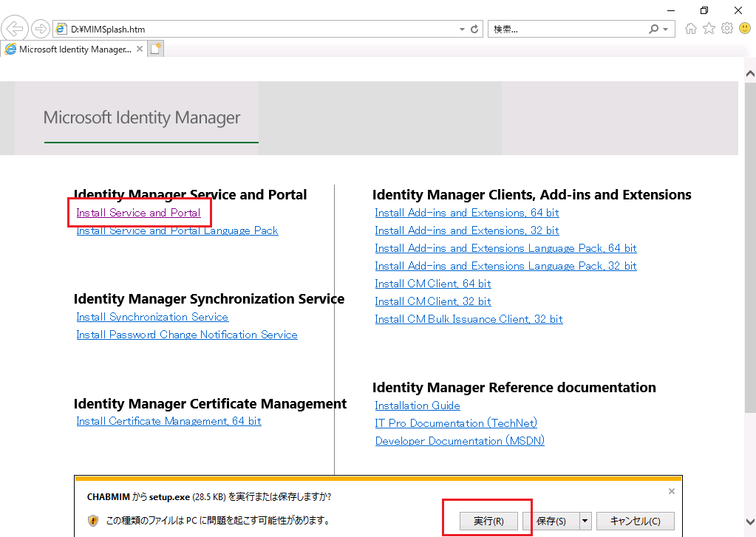Open Developer Documentation (MSDN)
The image size is (756, 537).
[x=460, y=440]
